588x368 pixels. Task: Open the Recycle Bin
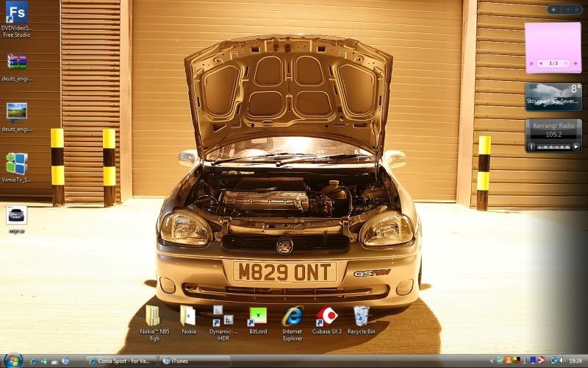click(361, 316)
